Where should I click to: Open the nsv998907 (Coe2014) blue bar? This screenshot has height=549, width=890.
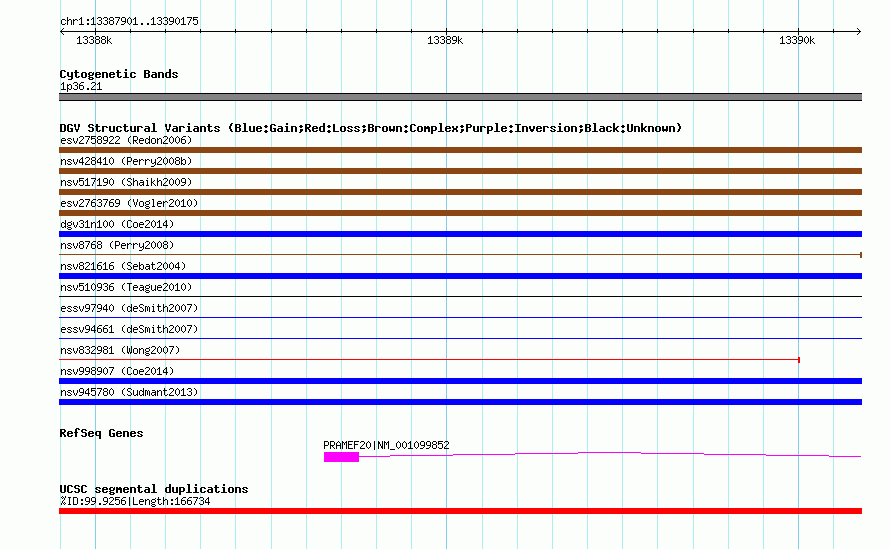(460, 381)
